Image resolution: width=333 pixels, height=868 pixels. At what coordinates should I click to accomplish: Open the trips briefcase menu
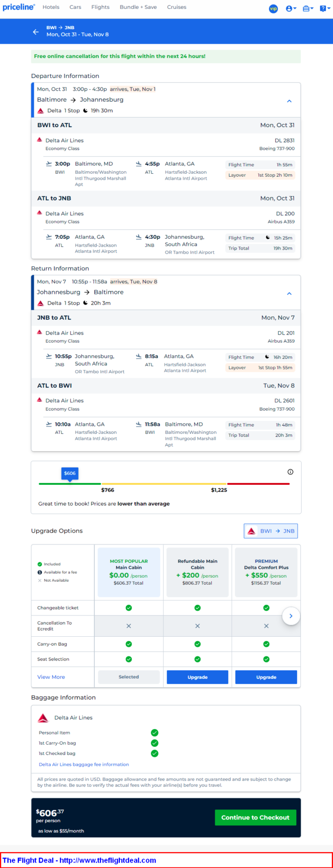coord(308,8)
